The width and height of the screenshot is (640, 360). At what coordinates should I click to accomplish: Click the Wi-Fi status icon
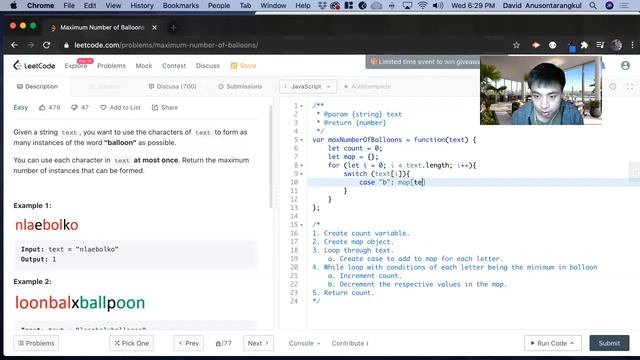click(422, 5)
